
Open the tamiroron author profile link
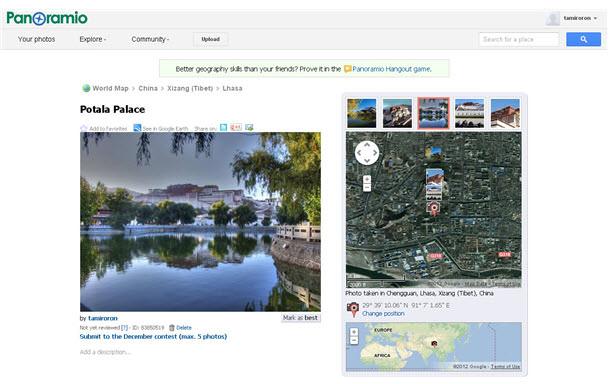103,318
